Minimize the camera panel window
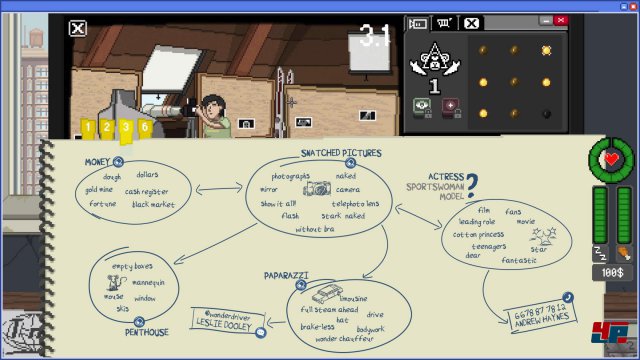The width and height of the screenshot is (640, 360). coord(546,20)
